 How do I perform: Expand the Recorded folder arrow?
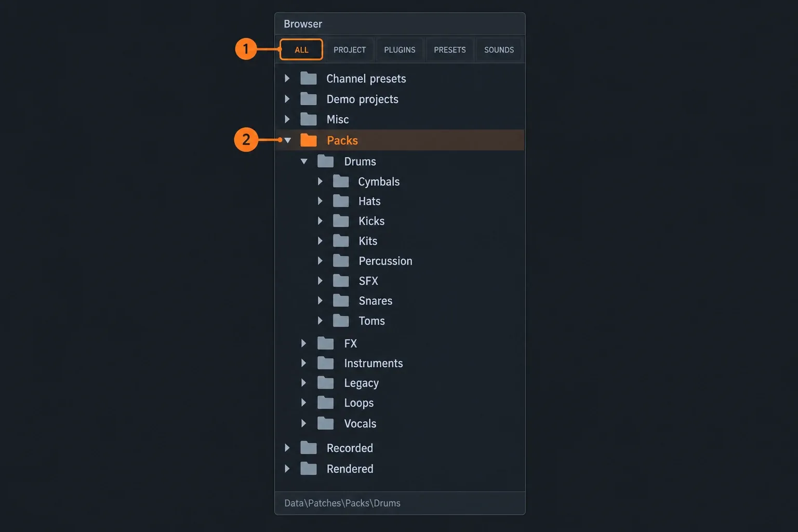[287, 448]
